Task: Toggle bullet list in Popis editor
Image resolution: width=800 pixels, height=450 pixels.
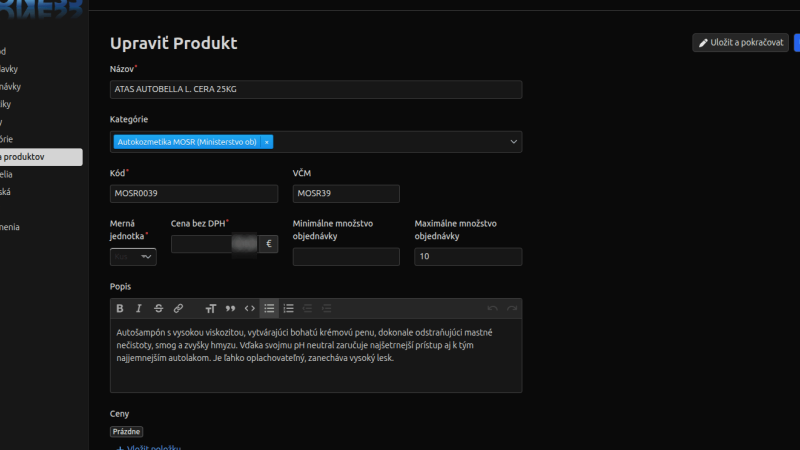Action: pos(269,308)
